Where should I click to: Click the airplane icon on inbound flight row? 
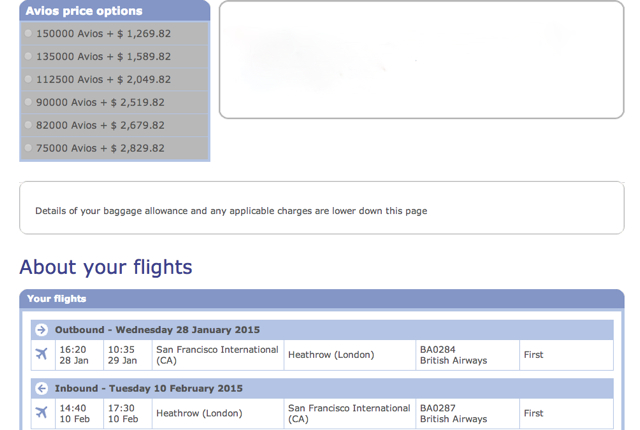coord(41,412)
